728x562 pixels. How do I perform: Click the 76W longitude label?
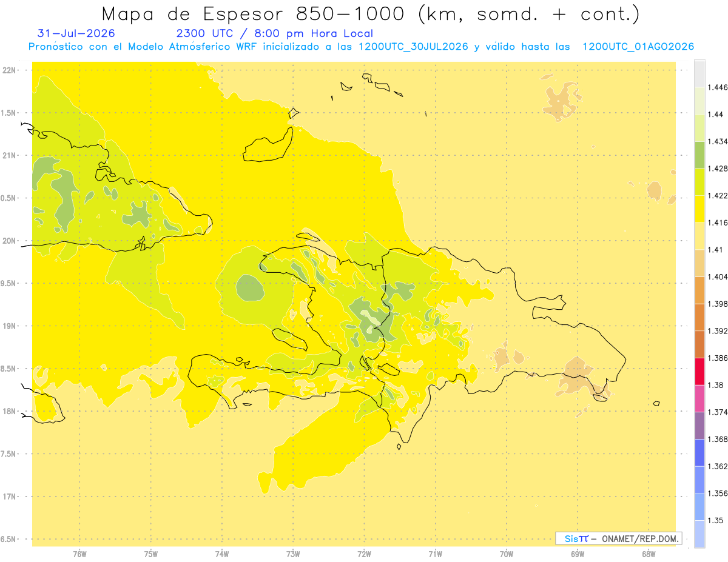79,554
